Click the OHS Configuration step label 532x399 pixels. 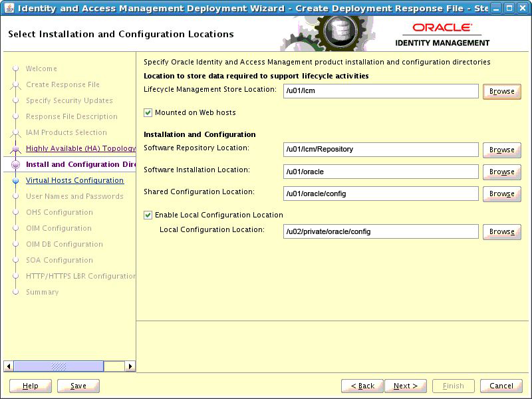point(59,212)
